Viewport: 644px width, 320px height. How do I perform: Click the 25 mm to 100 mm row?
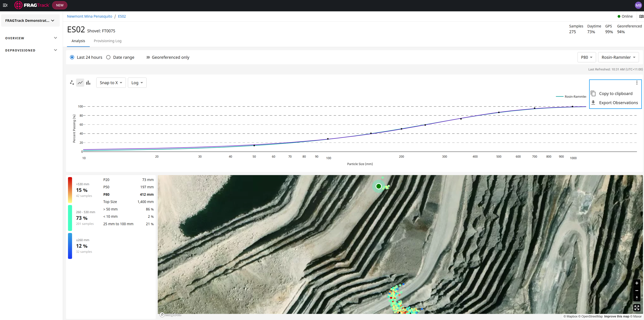coord(128,224)
